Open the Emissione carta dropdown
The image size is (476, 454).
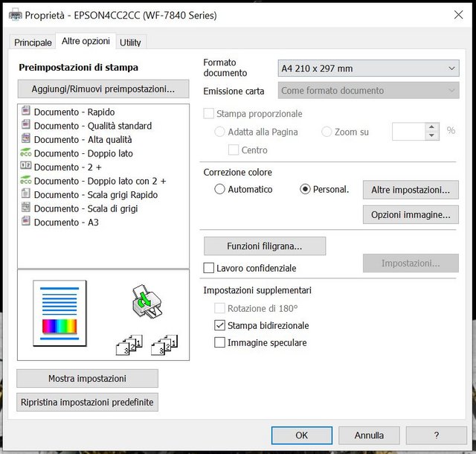click(x=369, y=90)
